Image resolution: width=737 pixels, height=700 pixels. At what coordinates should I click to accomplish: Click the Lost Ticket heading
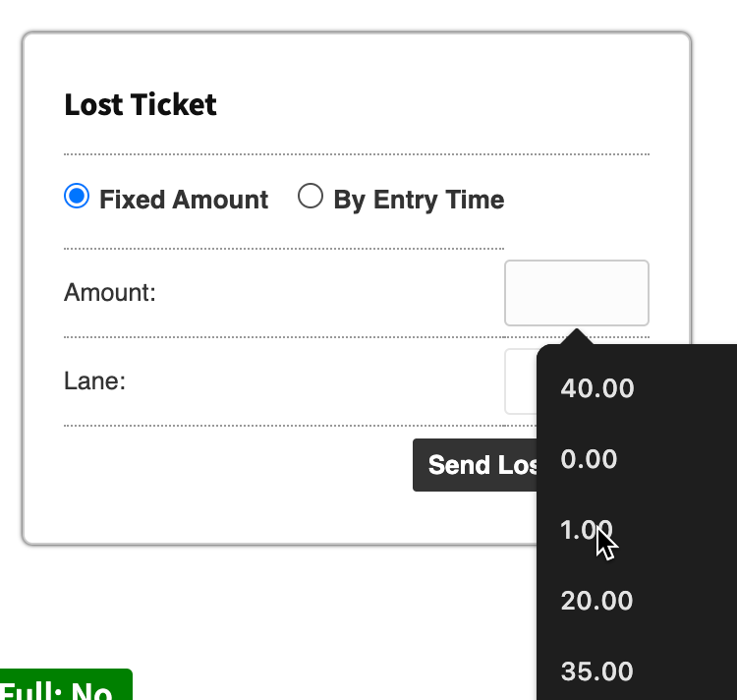coord(141,104)
